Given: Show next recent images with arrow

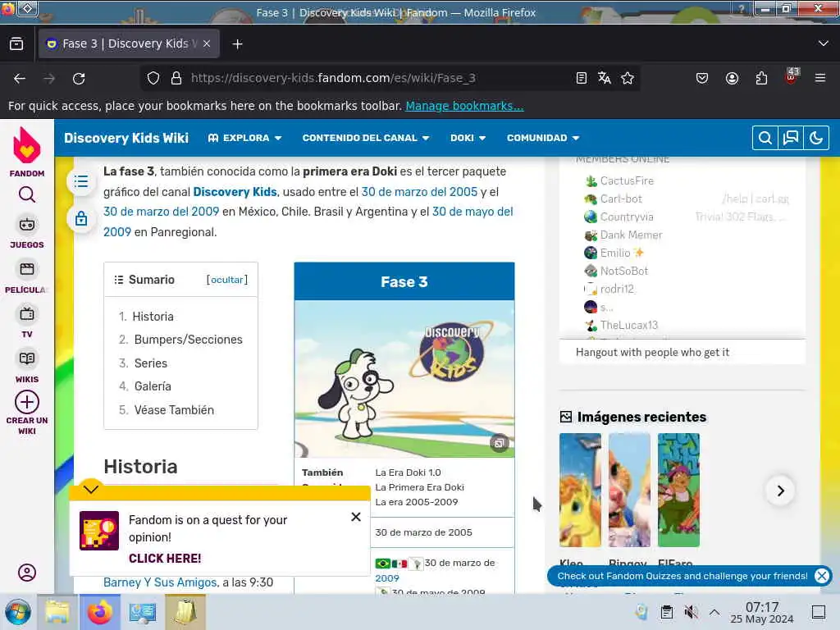Looking at the screenshot, I should [x=781, y=491].
